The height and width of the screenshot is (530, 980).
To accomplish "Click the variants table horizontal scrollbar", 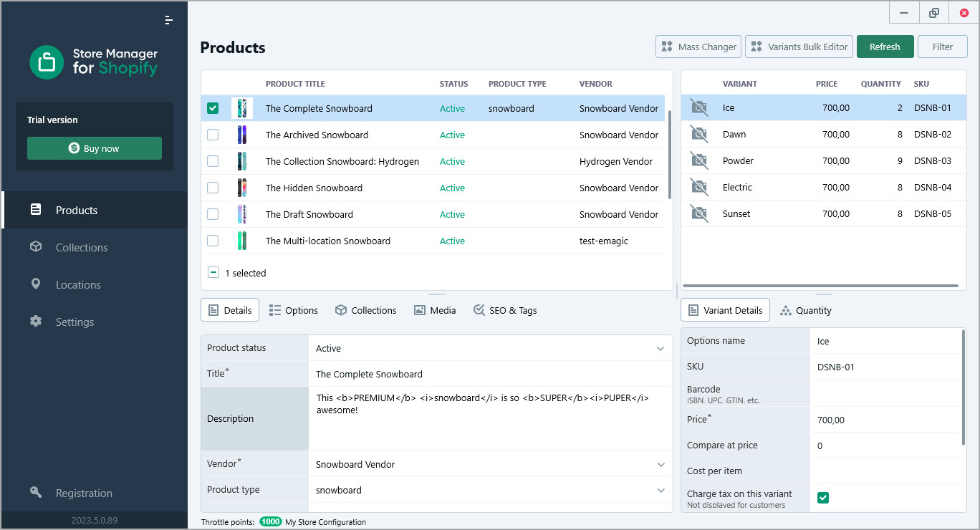I will tap(820, 286).
